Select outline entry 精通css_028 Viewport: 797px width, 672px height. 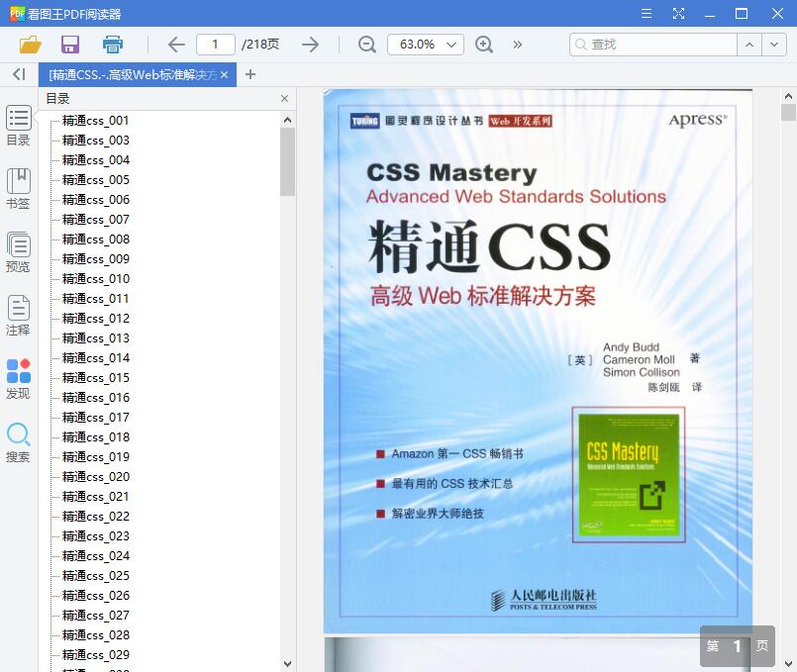pos(96,635)
